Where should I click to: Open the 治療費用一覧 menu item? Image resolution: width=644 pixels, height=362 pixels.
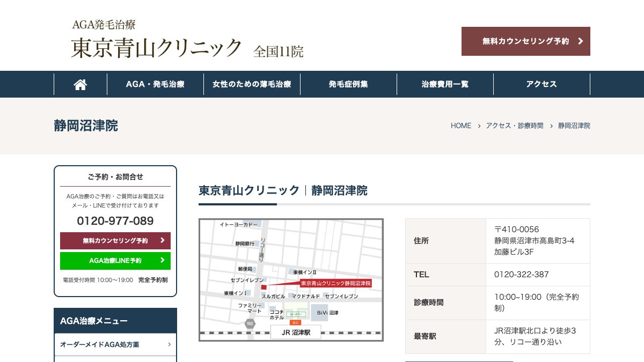(x=445, y=84)
